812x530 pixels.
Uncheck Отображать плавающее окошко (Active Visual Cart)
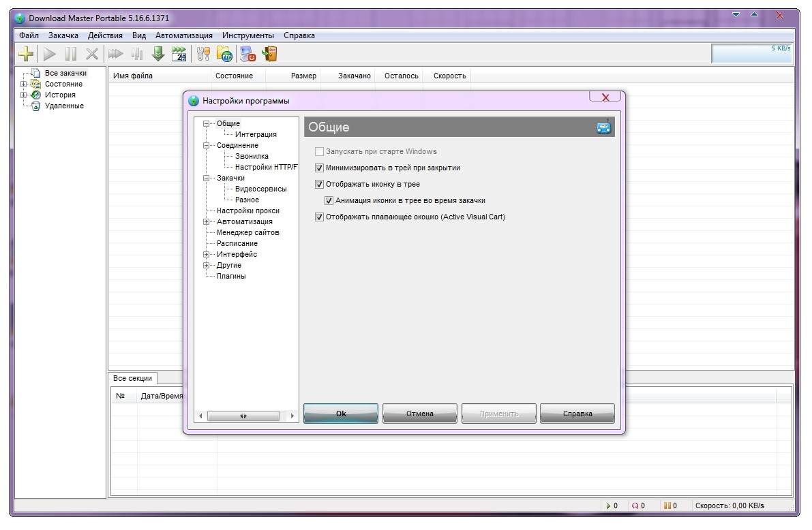pos(320,217)
